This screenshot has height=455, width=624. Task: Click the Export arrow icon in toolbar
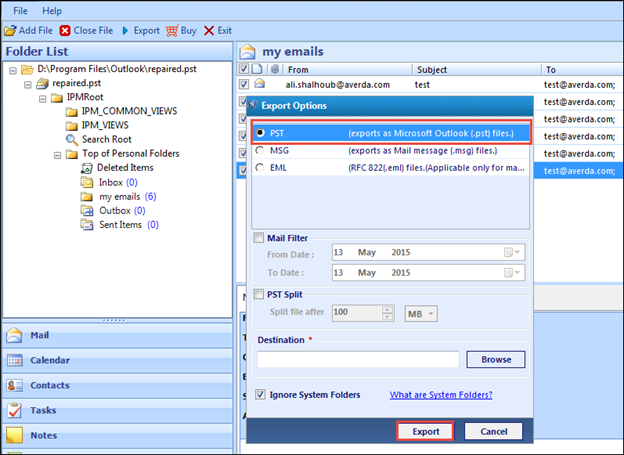click(x=125, y=31)
